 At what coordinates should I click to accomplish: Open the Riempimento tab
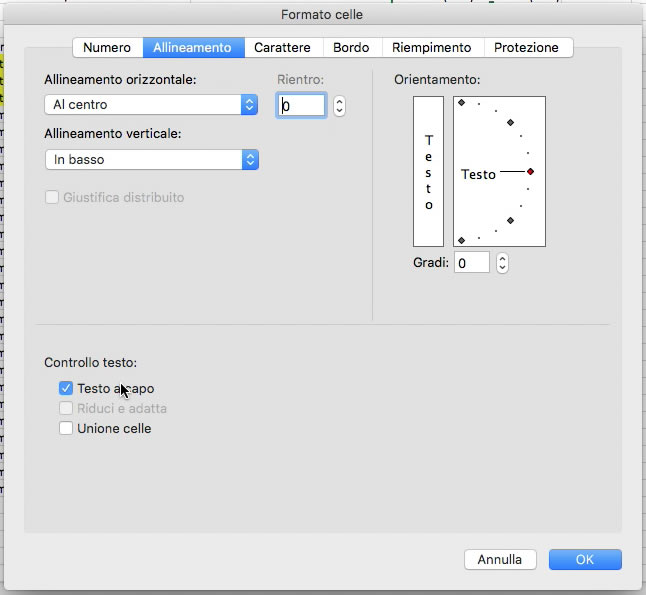(x=432, y=48)
